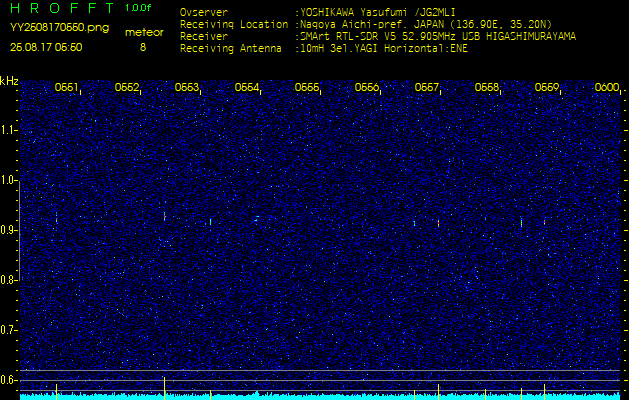Click the meteor echo just before the 0554 tick
The width and height of the screenshot is (629, 400).
coord(257,218)
